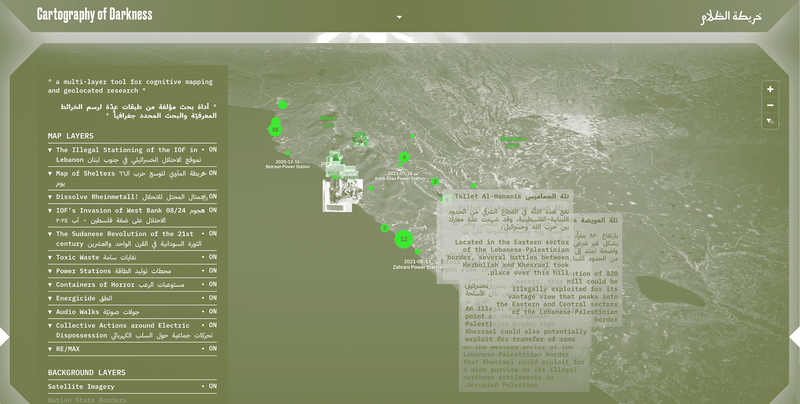Image resolution: width=800 pixels, height=404 pixels.
Task: Expand the Map of Shelters triangle
Action: [x=50, y=173]
